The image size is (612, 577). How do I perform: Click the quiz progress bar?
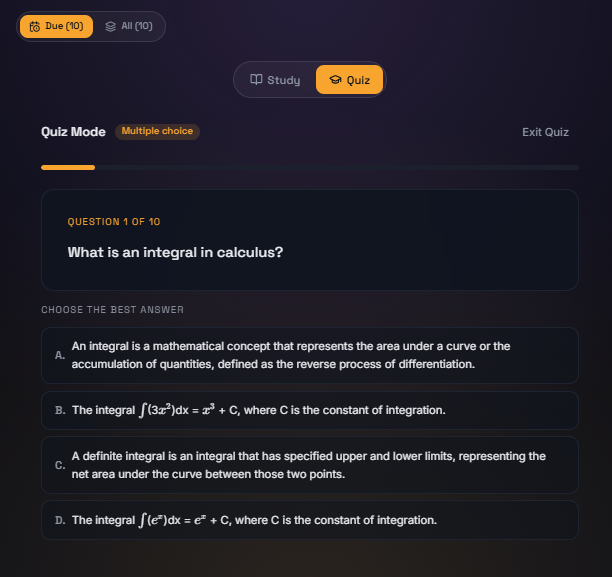[310, 167]
